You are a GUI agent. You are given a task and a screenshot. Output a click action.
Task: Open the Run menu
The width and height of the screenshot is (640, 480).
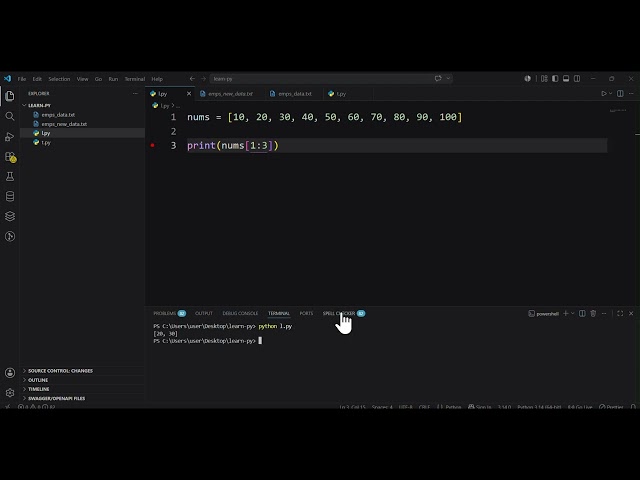113,79
